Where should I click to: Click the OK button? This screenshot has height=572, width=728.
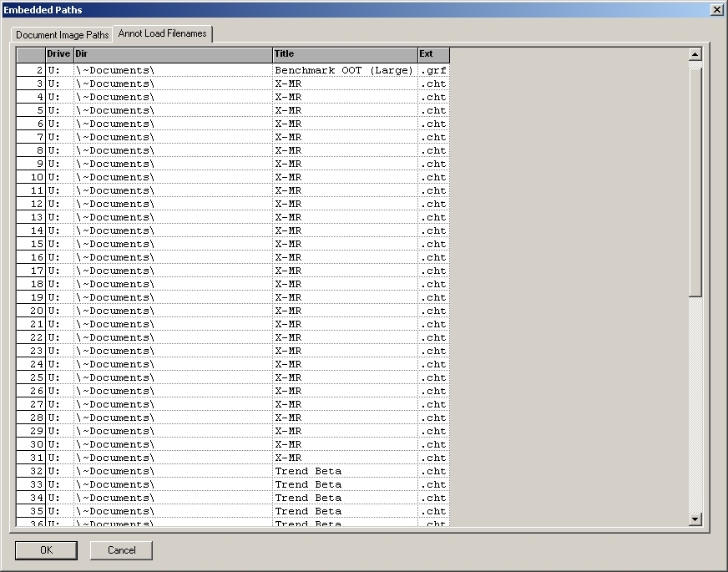[x=46, y=550]
